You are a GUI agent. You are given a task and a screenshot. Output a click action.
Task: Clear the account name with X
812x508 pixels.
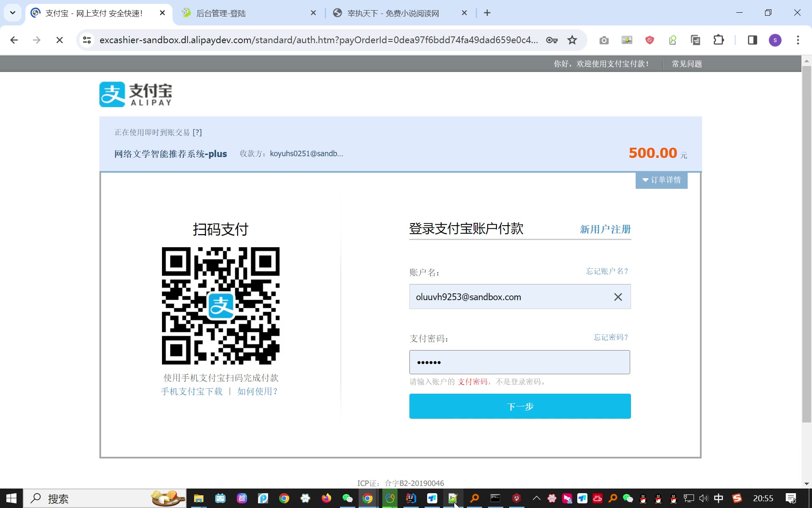coord(618,297)
